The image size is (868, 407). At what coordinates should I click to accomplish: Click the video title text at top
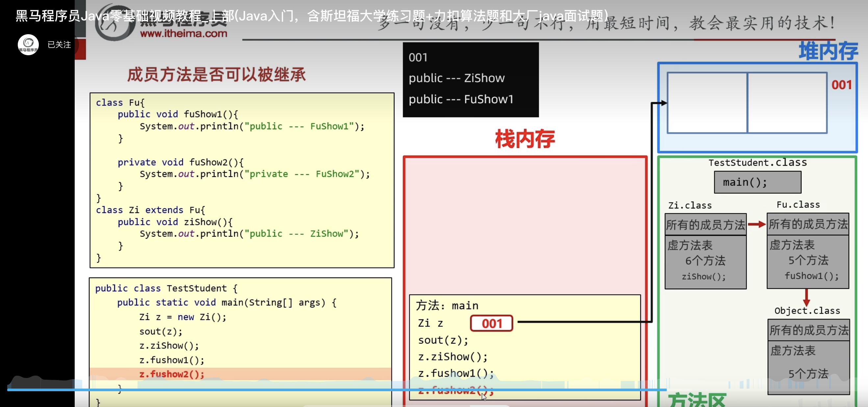312,15
